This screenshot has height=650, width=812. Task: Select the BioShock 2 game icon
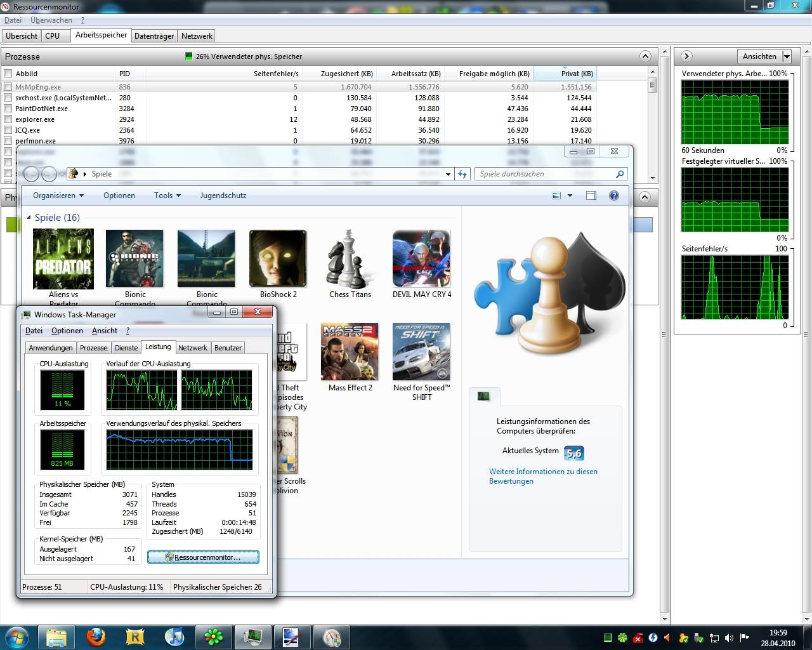(278, 258)
